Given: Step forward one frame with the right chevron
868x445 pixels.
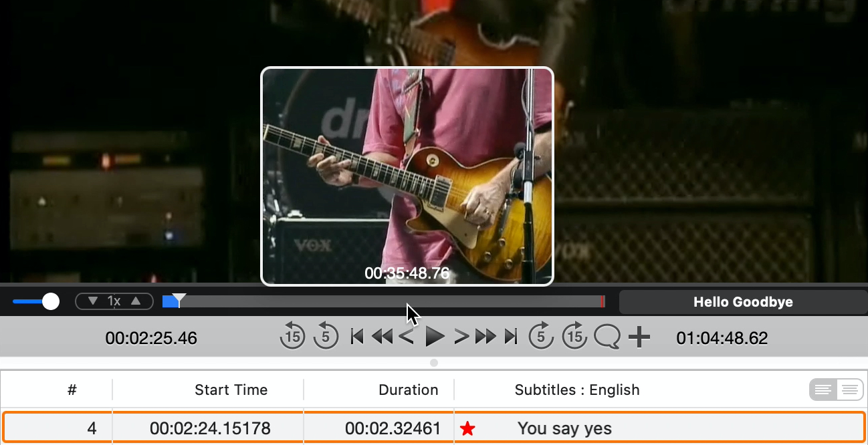Looking at the screenshot, I should (461, 337).
